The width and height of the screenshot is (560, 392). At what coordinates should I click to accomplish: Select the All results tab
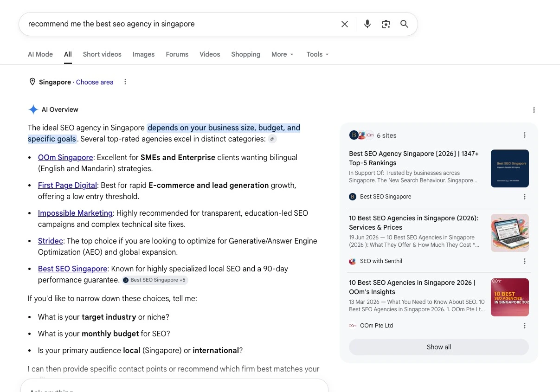point(68,54)
